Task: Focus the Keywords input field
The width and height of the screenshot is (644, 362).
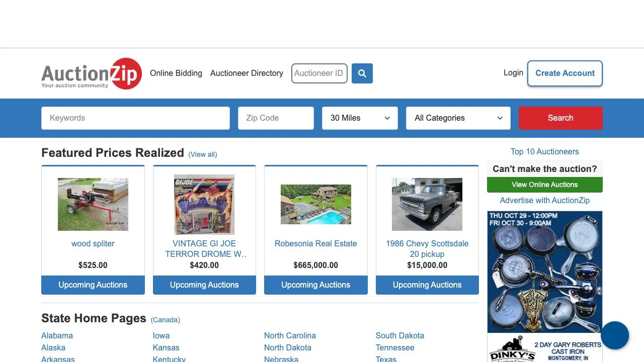Action: [x=135, y=118]
